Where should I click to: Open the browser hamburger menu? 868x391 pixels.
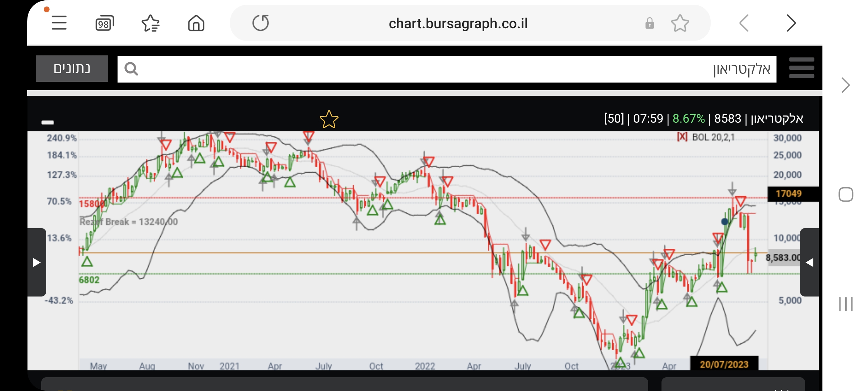tap(59, 23)
